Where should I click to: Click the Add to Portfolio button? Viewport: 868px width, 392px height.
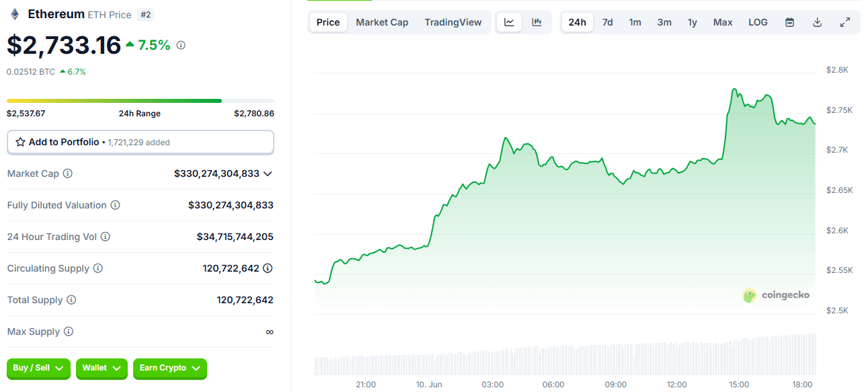tap(141, 143)
